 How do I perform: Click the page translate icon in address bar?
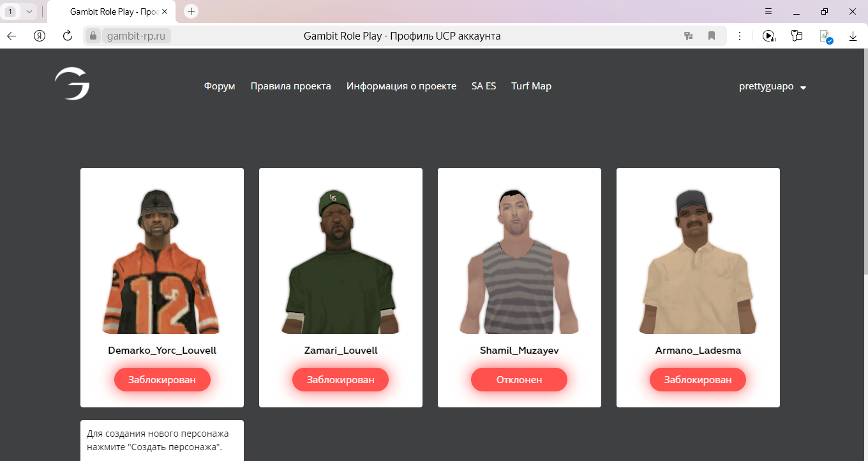click(689, 36)
